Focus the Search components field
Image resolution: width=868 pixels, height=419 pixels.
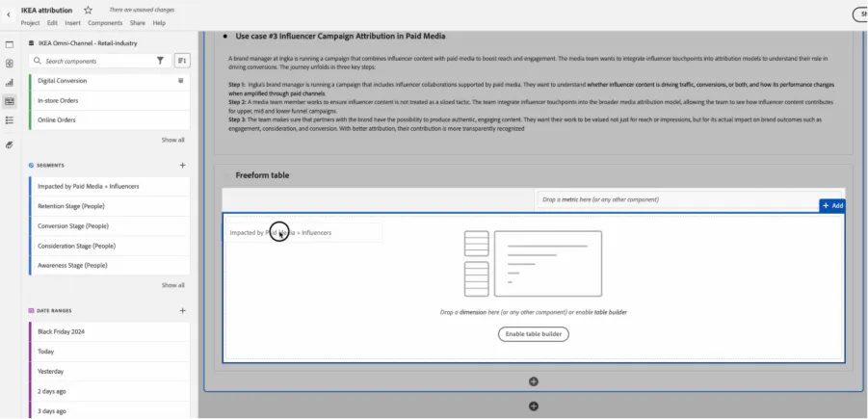(99, 61)
